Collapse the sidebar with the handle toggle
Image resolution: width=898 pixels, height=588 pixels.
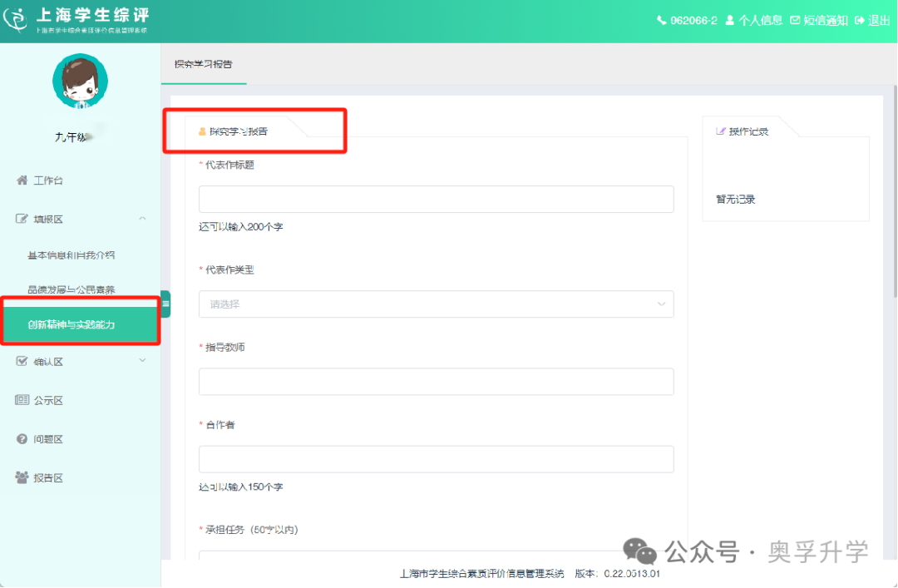click(x=165, y=304)
